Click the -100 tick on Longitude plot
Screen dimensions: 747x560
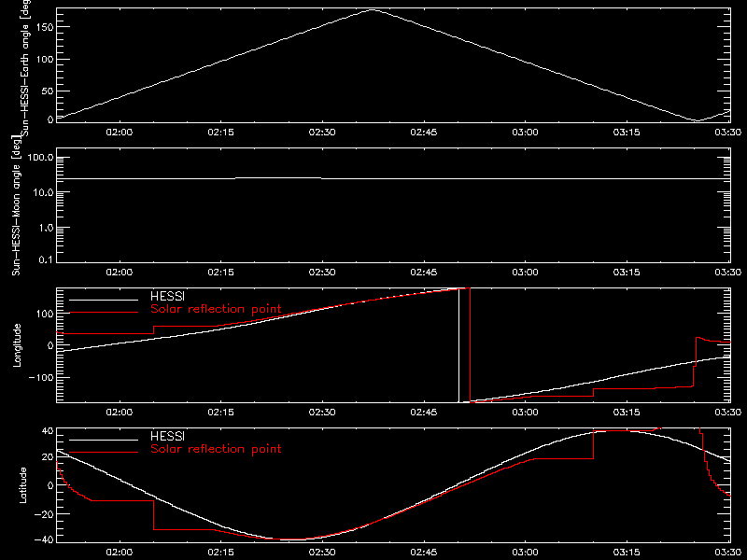pyautogui.click(x=42, y=378)
